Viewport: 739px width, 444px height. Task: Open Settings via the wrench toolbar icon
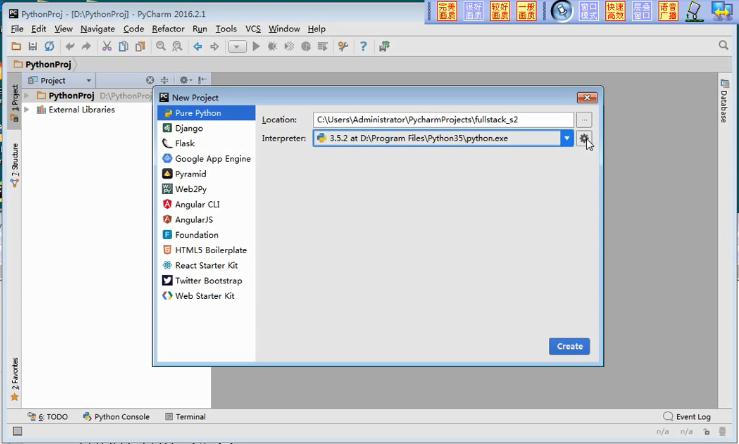(343, 46)
